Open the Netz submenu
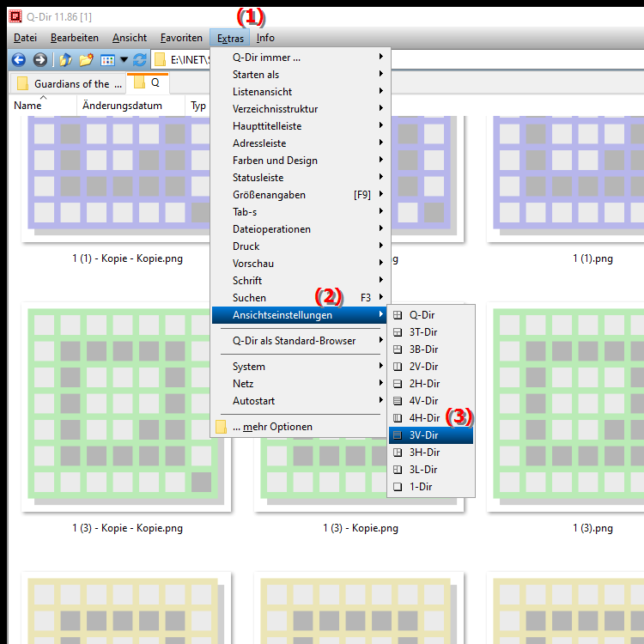The height and width of the screenshot is (644, 644). (300, 384)
